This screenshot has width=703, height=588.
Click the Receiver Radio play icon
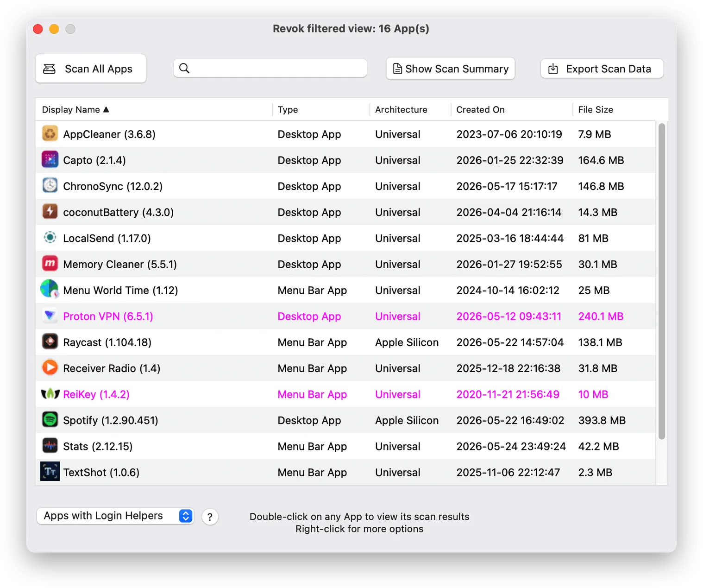[x=50, y=367]
